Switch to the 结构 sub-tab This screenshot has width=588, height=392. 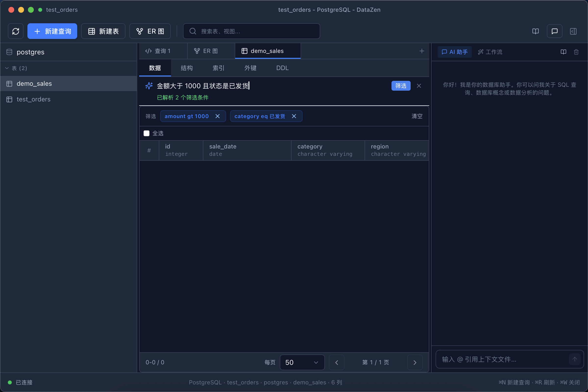click(x=187, y=68)
